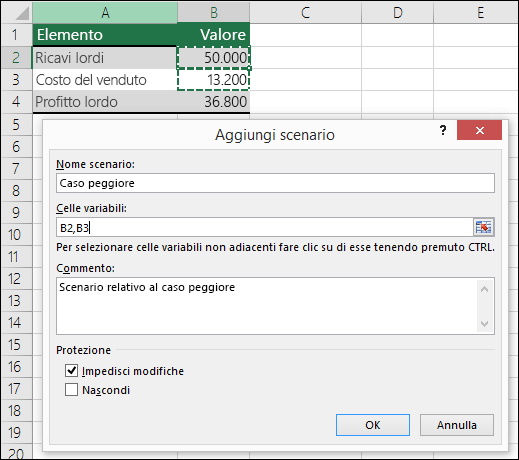Screen dimensions: 519x460
Task: Click the Celle variabili input field
Action: coord(265,228)
